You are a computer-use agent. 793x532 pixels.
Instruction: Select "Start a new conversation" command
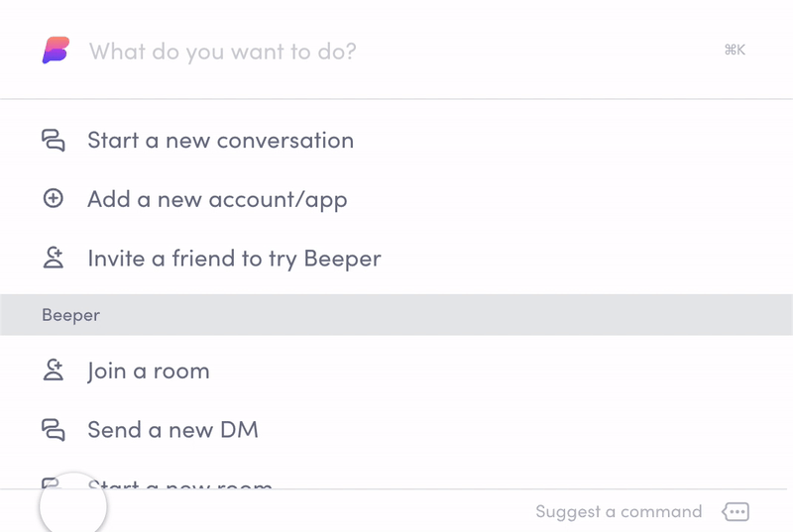[x=220, y=141]
